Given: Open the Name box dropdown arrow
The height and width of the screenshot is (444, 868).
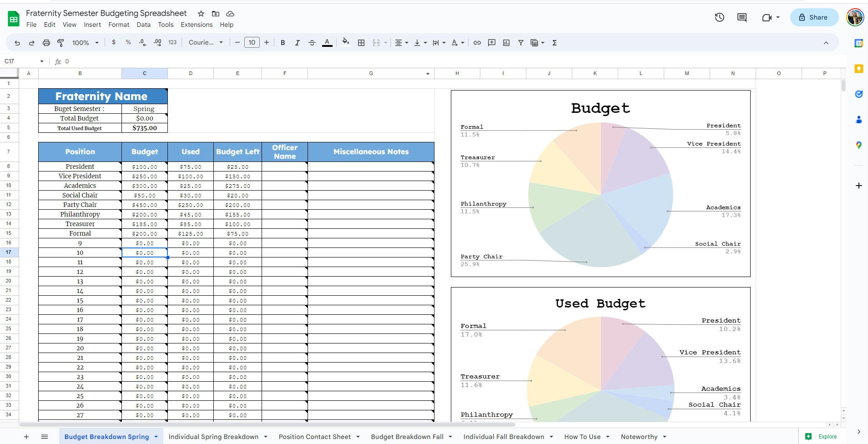Looking at the screenshot, I should 42,61.
